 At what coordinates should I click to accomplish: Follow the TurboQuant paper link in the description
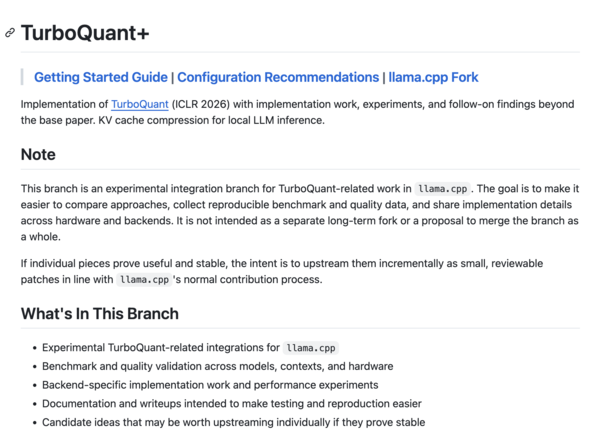click(x=140, y=104)
